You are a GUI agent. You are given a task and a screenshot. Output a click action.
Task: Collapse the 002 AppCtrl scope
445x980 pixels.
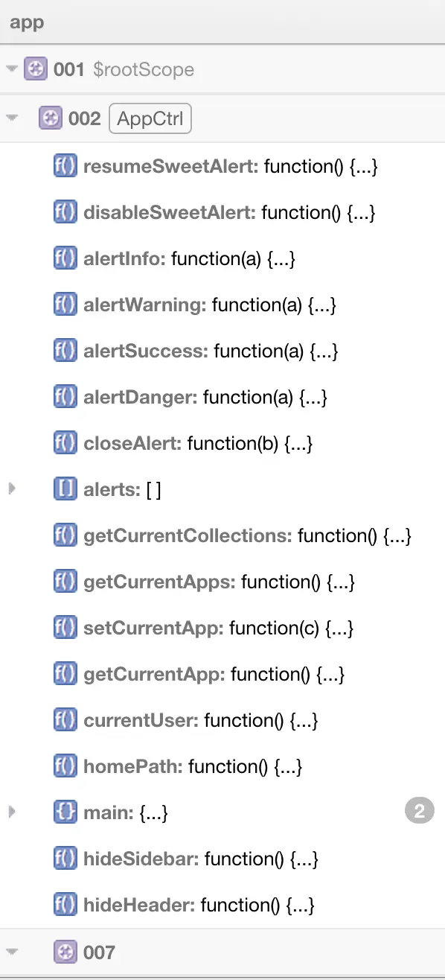pos(11,118)
